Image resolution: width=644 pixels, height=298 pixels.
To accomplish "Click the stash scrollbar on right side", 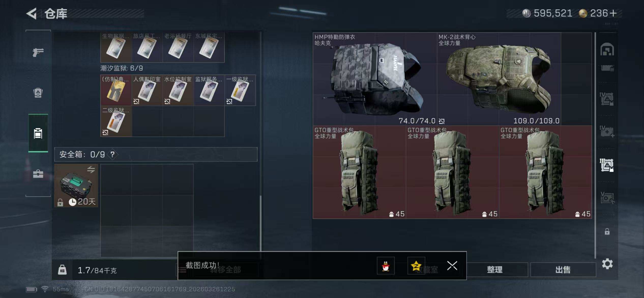I will coord(595,145).
